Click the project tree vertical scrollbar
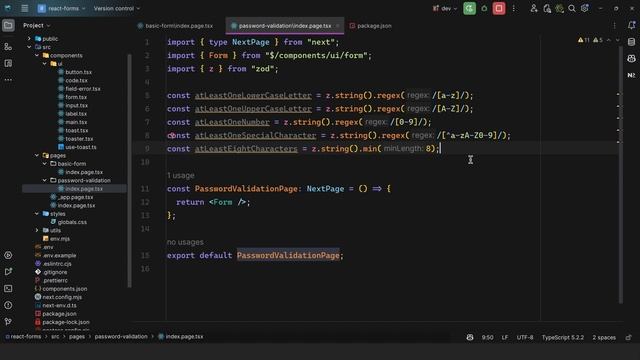The image size is (640, 360). (x=129, y=171)
